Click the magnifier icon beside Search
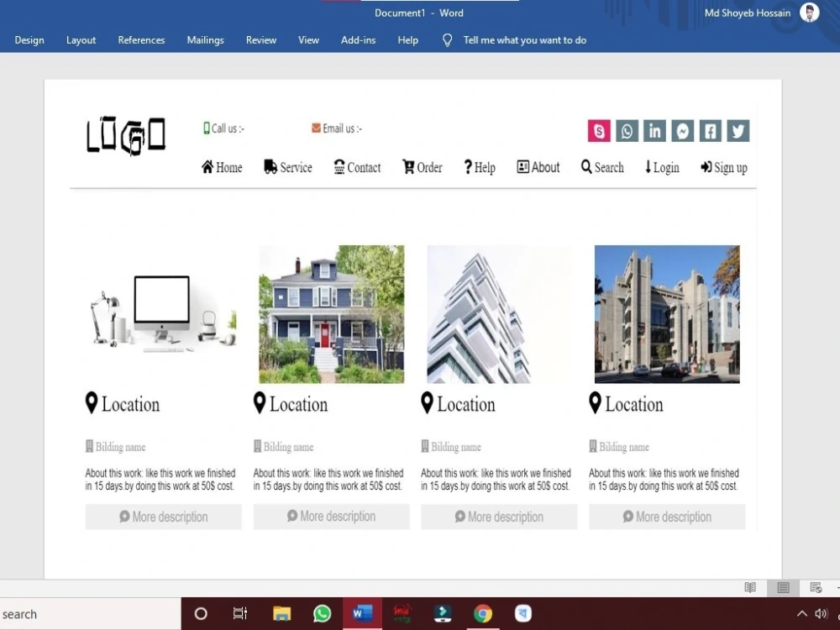840x630 pixels. (586, 166)
